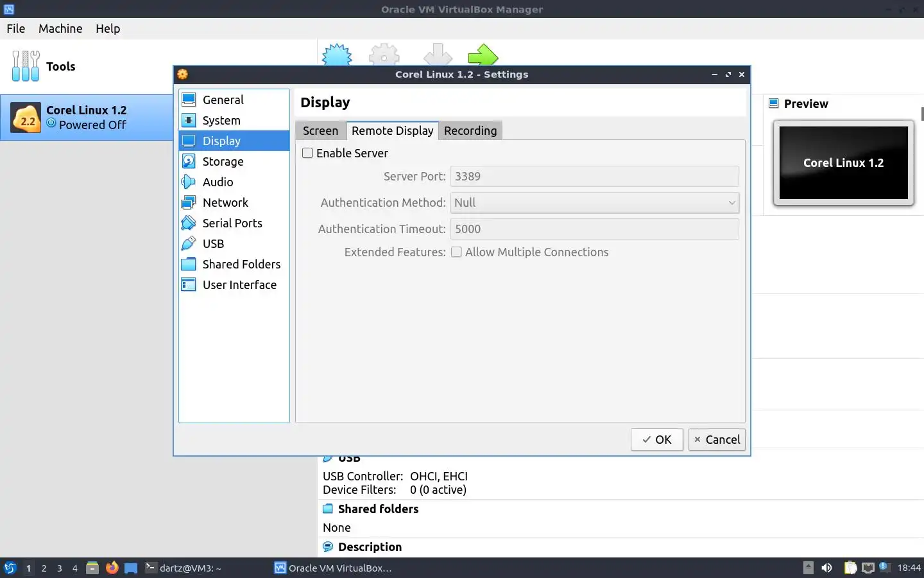Click the show desktop taskbar icon
This screenshot has width=924, height=578.
(131, 568)
